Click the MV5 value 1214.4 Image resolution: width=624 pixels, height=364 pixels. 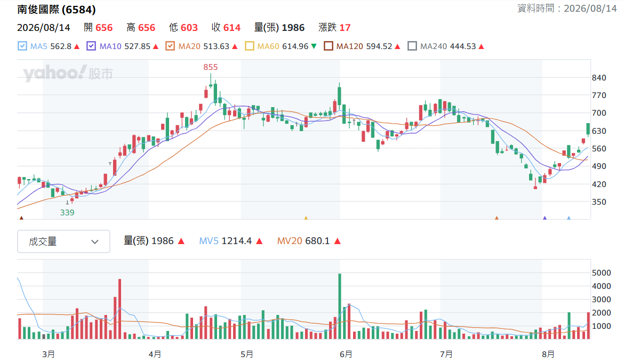[x=236, y=241]
